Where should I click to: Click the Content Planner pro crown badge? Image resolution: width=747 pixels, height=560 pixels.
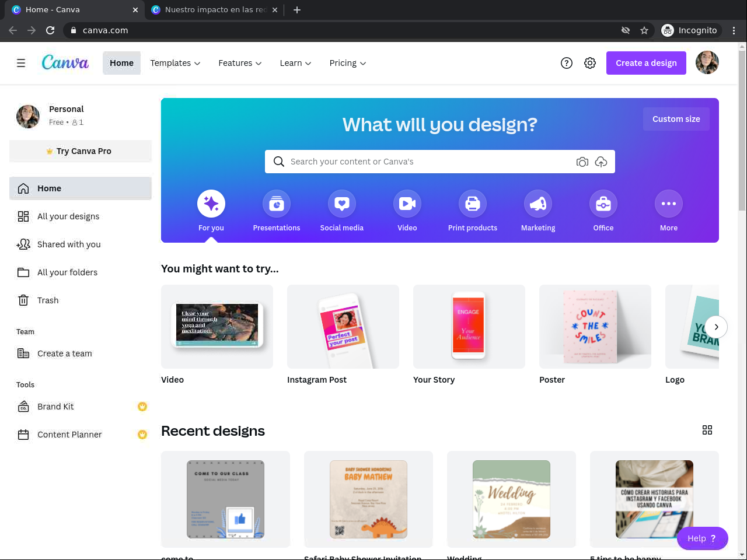[142, 435]
